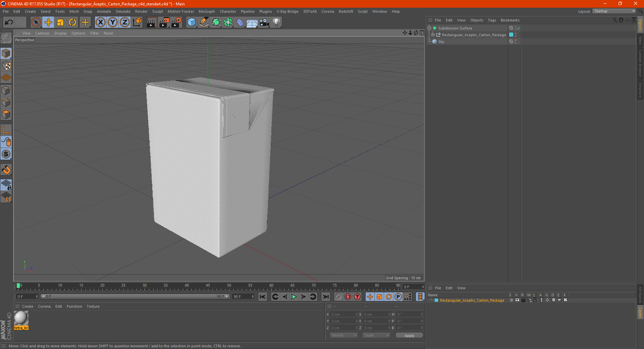
Task: Add a Cube primitive object
Action: click(x=192, y=22)
